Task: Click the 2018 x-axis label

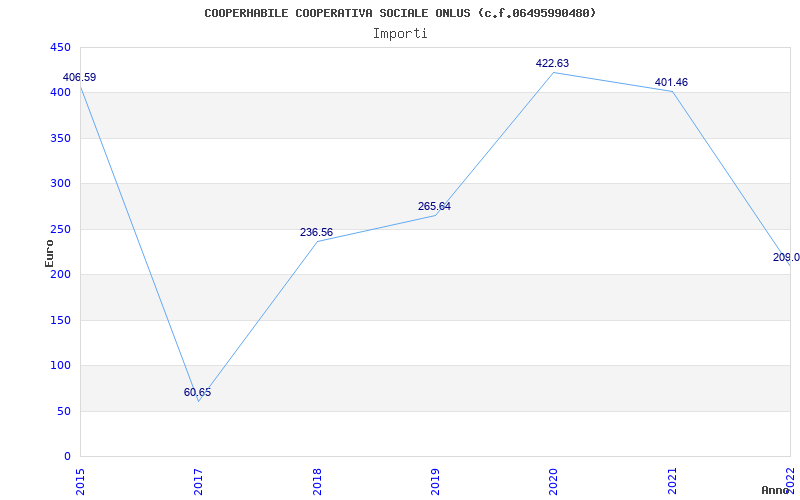Action: [x=317, y=482]
